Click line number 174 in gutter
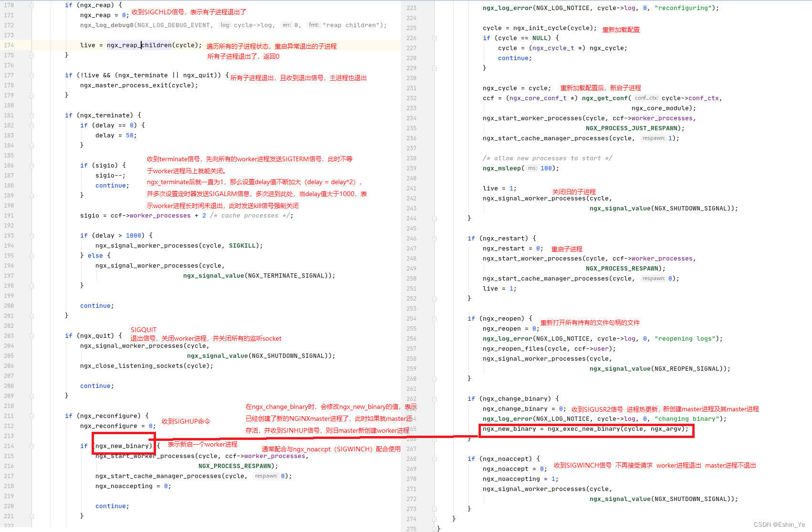This screenshot has width=812, height=532. pyautogui.click(x=9, y=45)
